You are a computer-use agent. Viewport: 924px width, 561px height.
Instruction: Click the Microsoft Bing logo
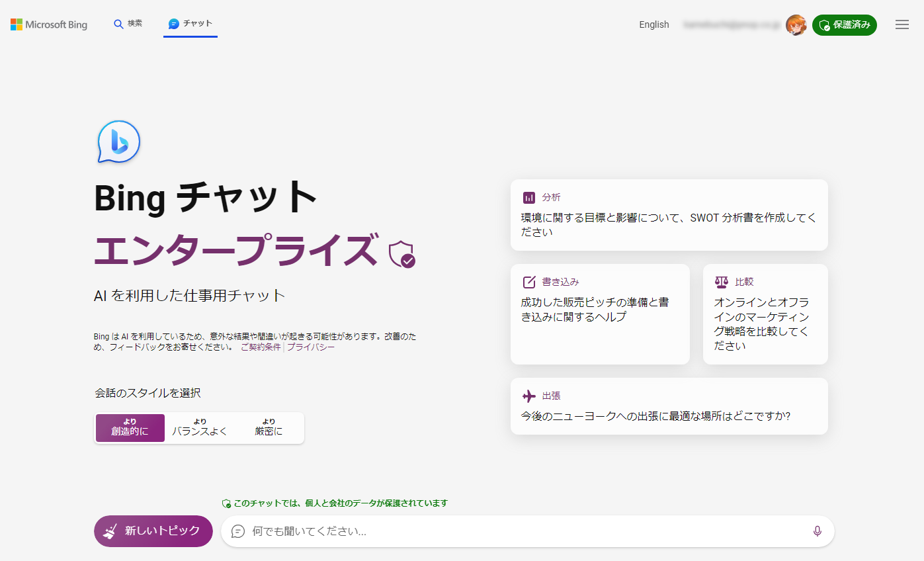[49, 24]
